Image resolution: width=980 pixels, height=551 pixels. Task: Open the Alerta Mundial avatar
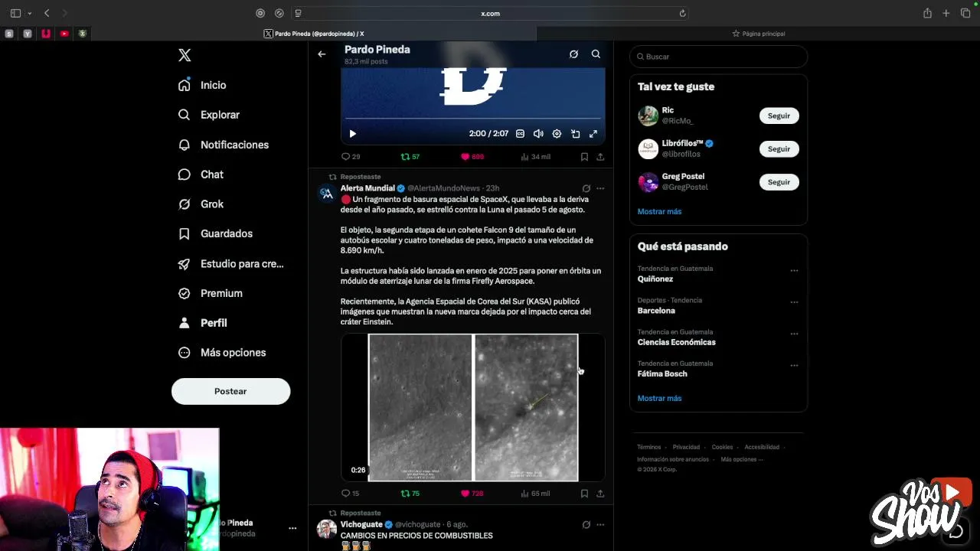pos(327,194)
